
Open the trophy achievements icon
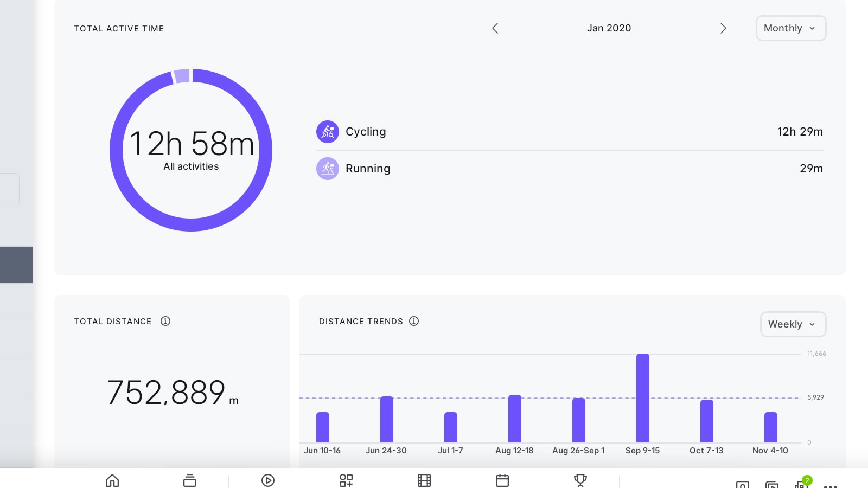pyautogui.click(x=580, y=480)
